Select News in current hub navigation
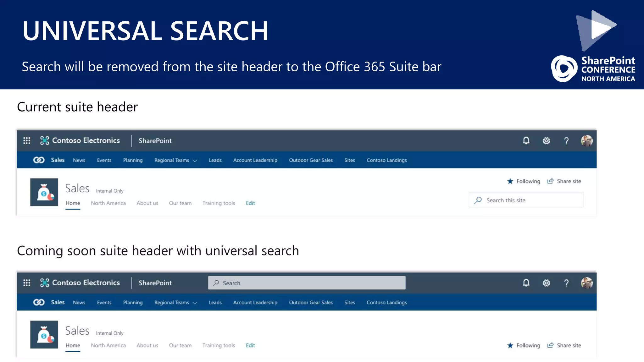This screenshot has height=362, width=644. (x=79, y=160)
